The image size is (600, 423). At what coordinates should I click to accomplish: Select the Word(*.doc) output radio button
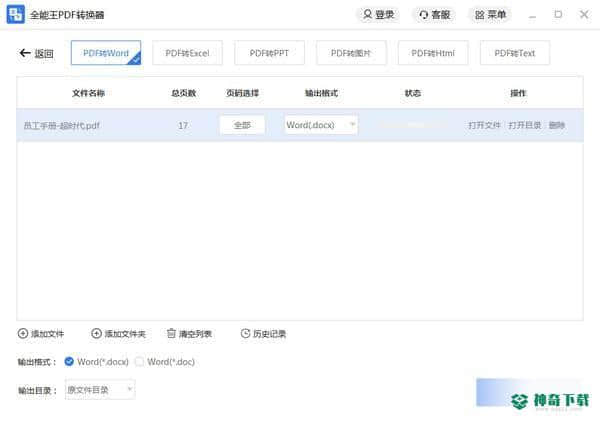139,362
